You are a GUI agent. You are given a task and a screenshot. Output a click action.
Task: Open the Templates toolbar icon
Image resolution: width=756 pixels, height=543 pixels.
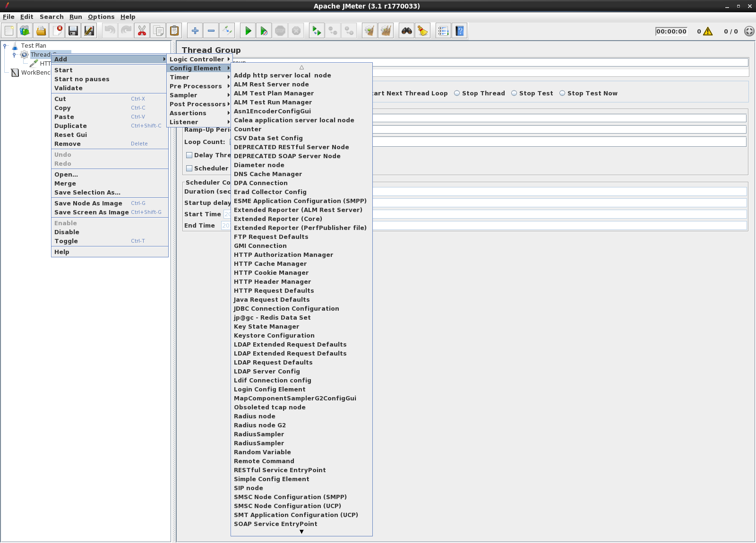pos(24,30)
